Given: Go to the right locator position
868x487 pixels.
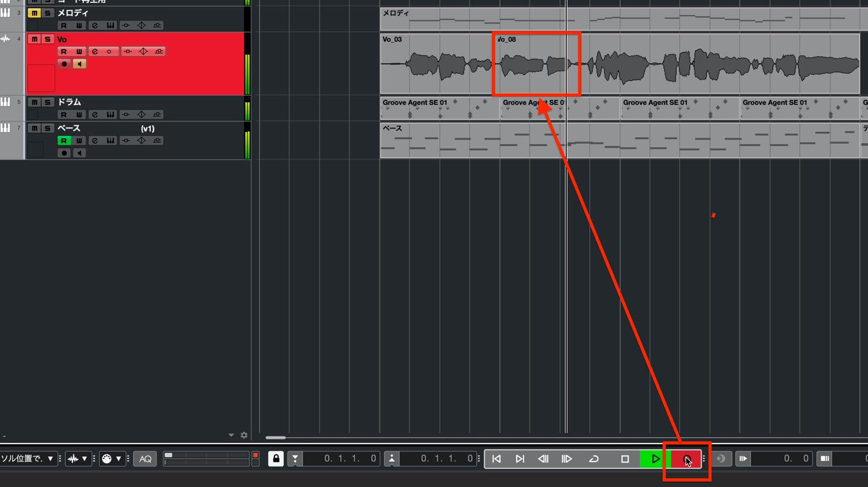Looking at the screenshot, I should (392, 459).
